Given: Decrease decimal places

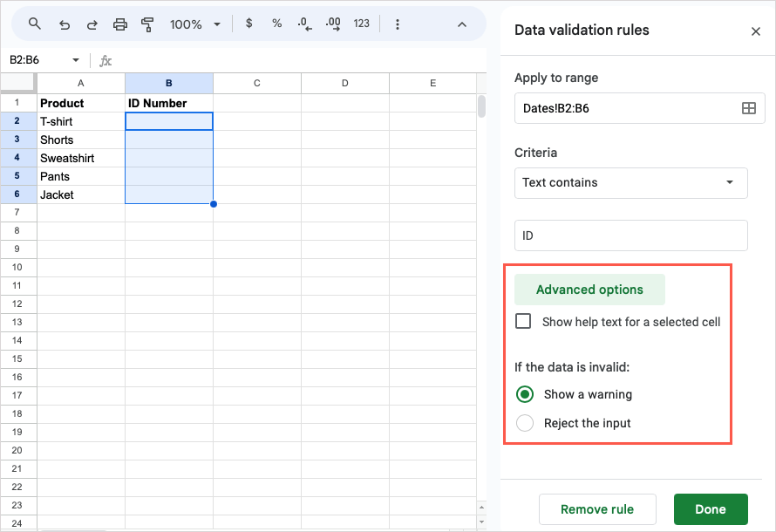Looking at the screenshot, I should pos(304,24).
